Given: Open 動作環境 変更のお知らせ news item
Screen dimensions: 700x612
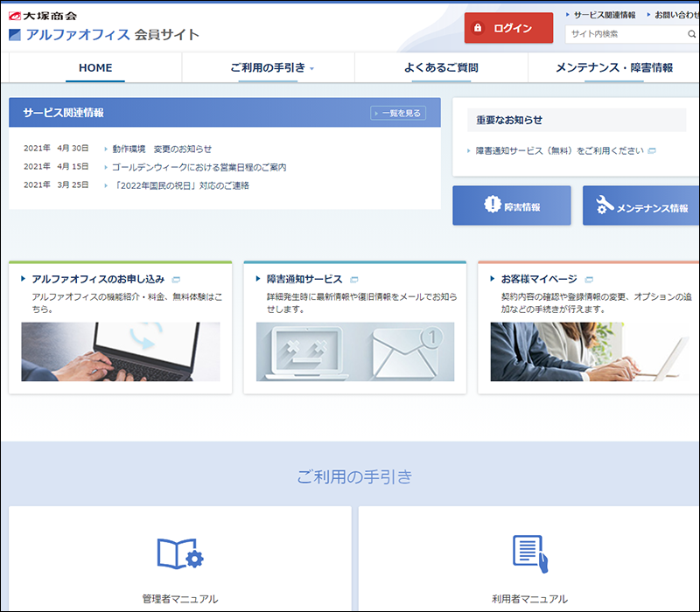Looking at the screenshot, I should point(162,149).
